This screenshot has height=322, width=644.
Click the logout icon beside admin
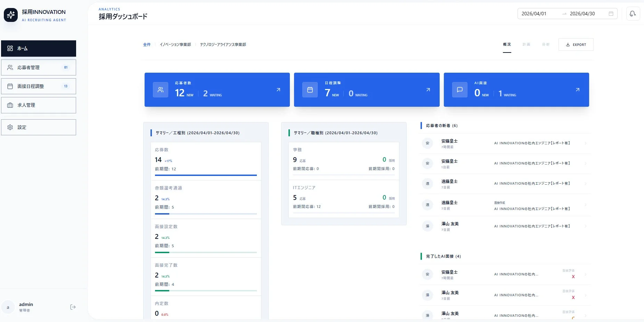click(x=73, y=307)
